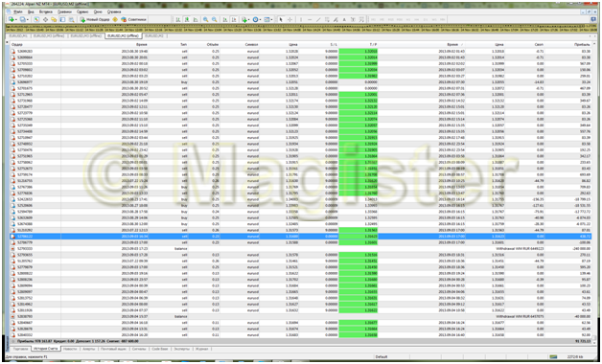
Task: Open the chart Periods clock icon
Action: 255,19
